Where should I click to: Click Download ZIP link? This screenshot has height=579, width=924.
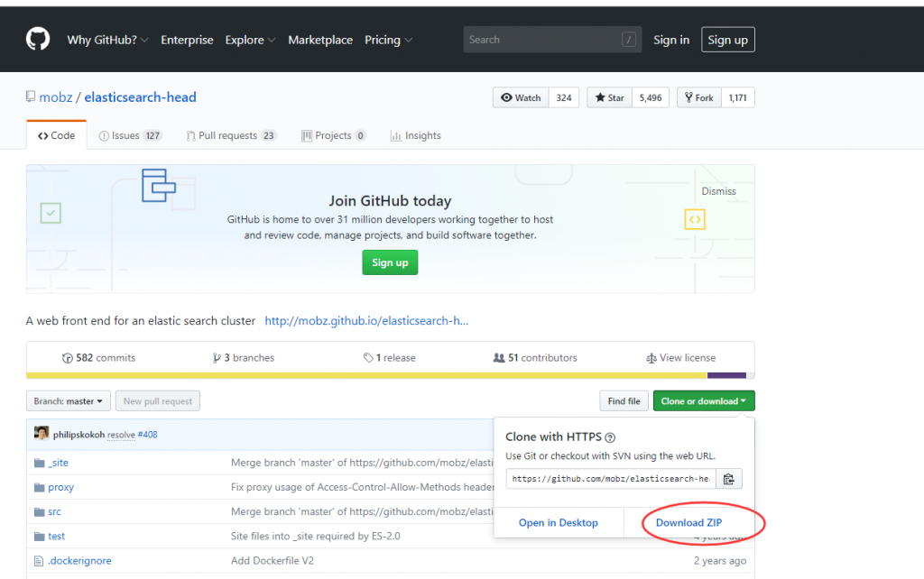tap(688, 523)
